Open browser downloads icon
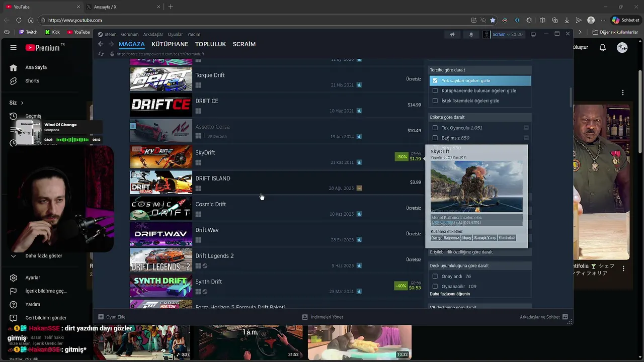This screenshot has width=644, height=362. 567,20
